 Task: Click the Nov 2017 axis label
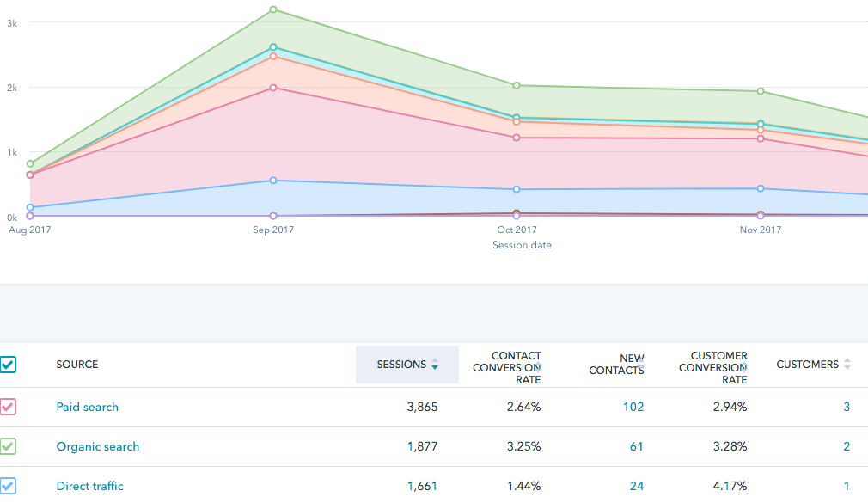pos(761,230)
